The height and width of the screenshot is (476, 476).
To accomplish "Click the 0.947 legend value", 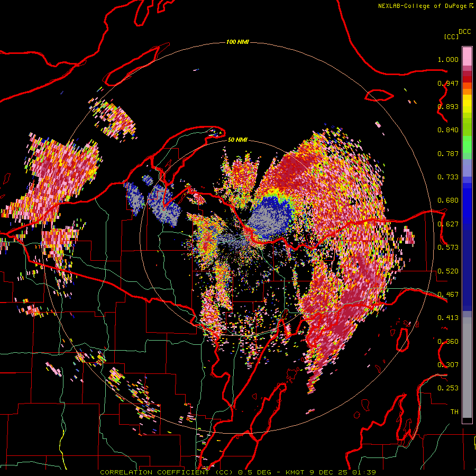I will coord(448,83).
